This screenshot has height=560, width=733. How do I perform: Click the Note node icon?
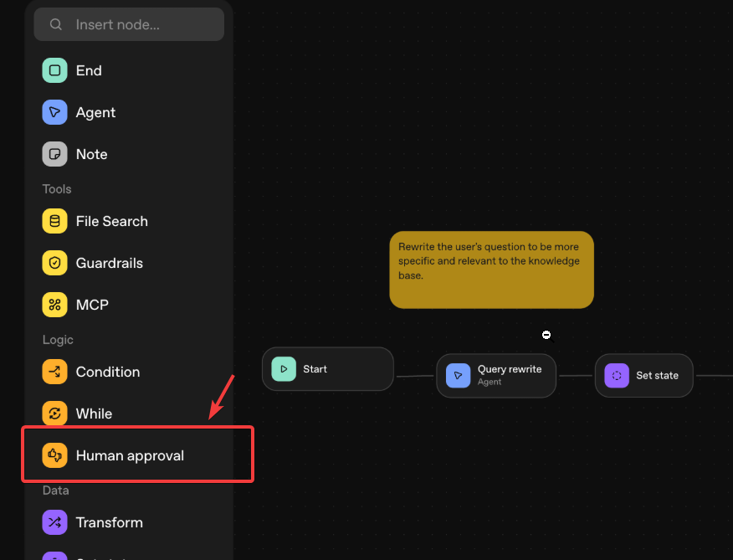pos(54,154)
